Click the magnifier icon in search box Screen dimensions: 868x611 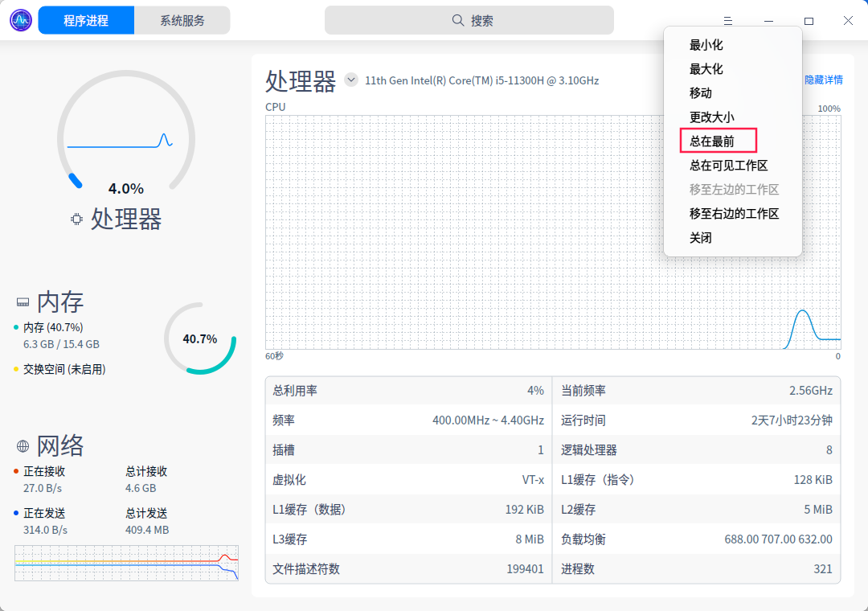pyautogui.click(x=458, y=20)
